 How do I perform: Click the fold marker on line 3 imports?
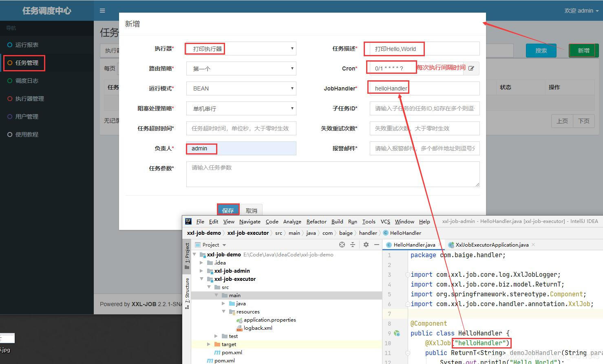coord(407,275)
